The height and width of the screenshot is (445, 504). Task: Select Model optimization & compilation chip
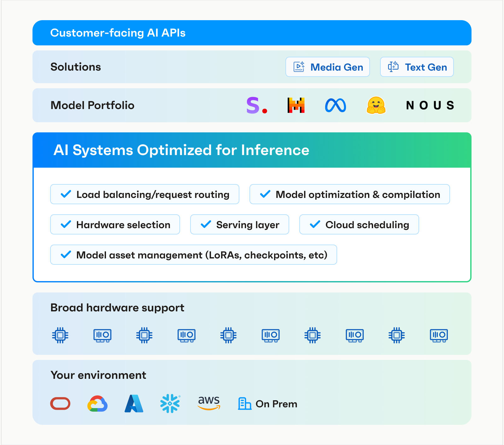(x=350, y=194)
